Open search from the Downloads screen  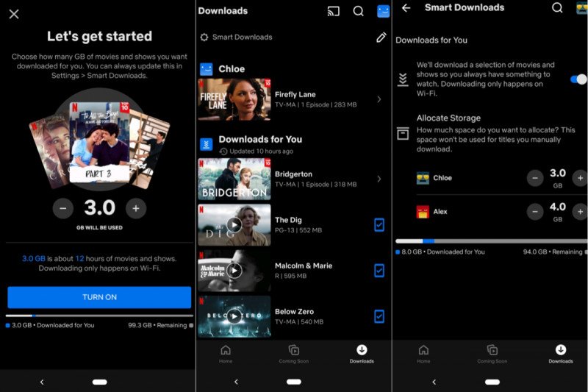pos(359,11)
